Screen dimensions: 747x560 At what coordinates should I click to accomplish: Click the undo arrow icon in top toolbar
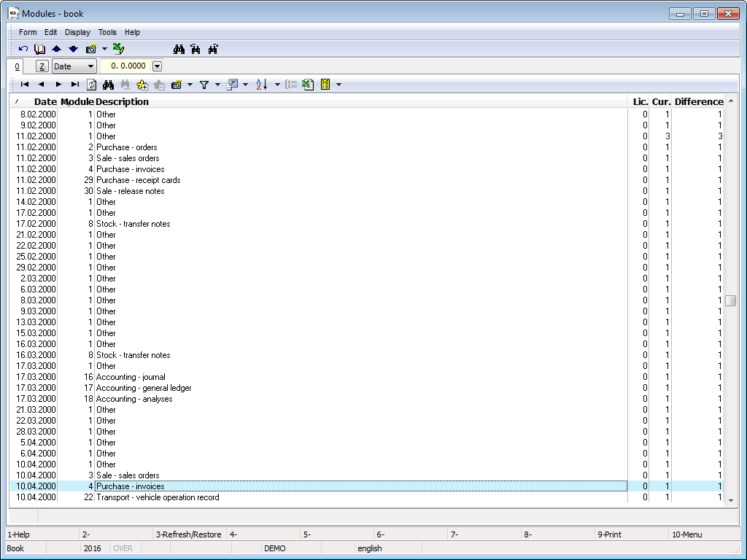(x=23, y=49)
